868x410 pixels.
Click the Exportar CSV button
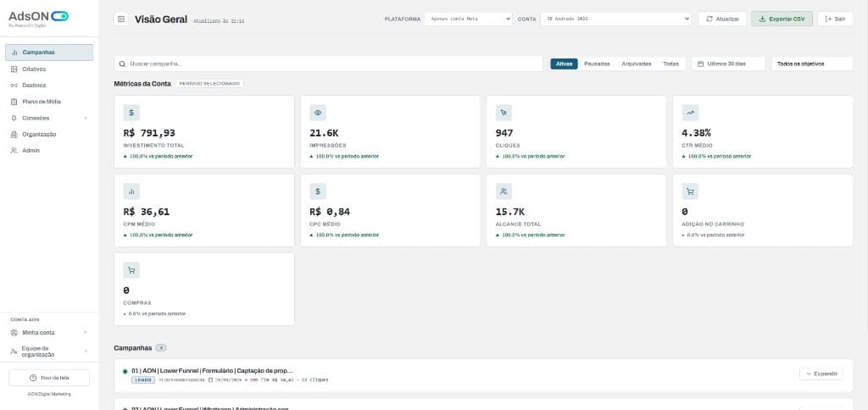click(782, 19)
